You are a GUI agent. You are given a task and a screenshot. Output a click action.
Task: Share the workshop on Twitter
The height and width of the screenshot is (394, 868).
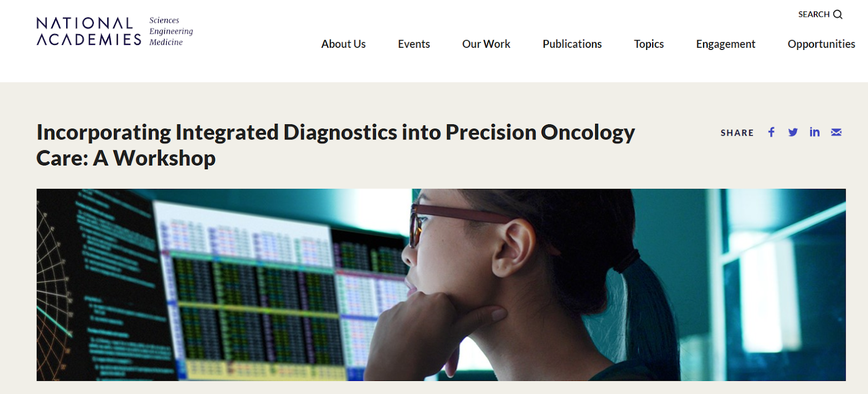[x=793, y=132]
